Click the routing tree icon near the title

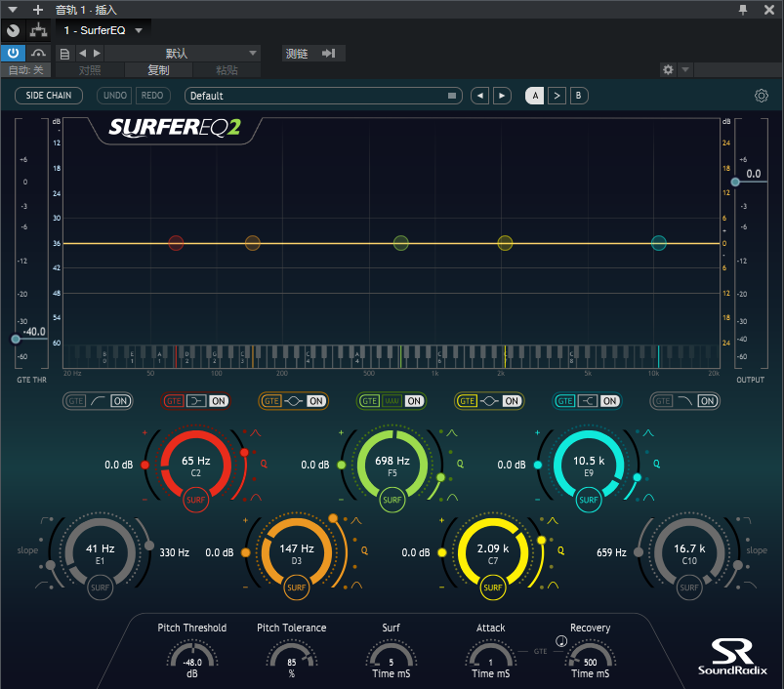coord(38,30)
